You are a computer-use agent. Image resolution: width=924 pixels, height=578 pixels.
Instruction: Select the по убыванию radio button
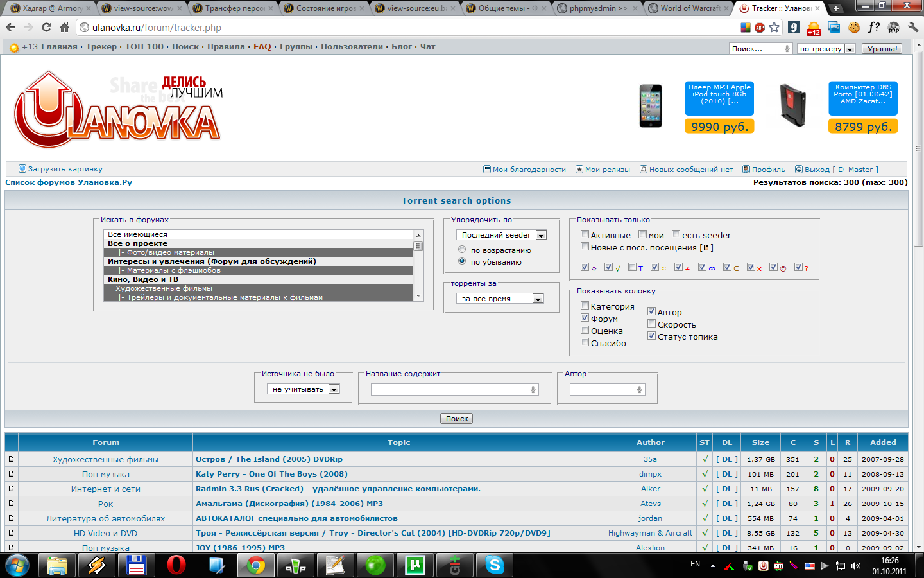coord(462,261)
